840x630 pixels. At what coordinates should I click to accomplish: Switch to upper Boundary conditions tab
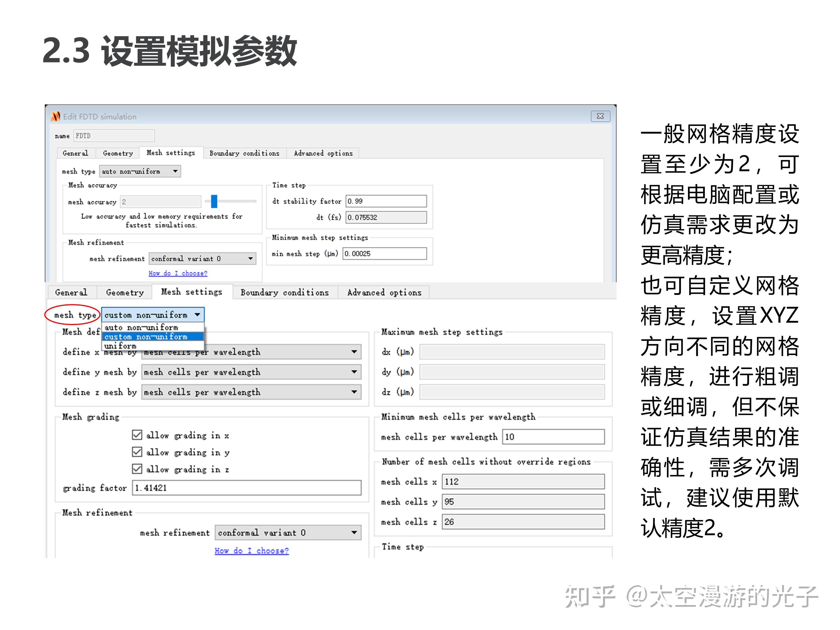click(244, 153)
